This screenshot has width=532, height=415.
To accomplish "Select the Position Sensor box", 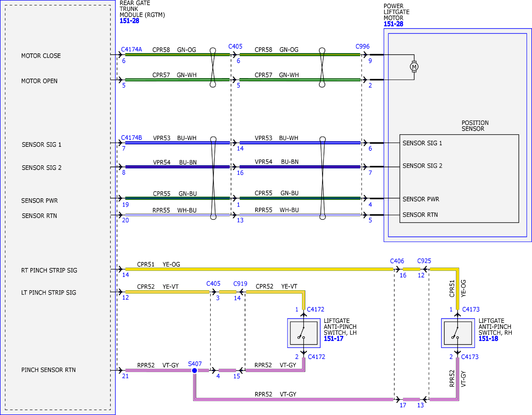I will pos(459,178).
